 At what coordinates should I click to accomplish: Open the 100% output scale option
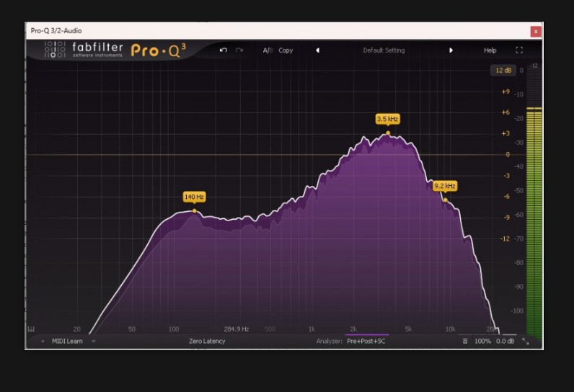pyautogui.click(x=482, y=341)
